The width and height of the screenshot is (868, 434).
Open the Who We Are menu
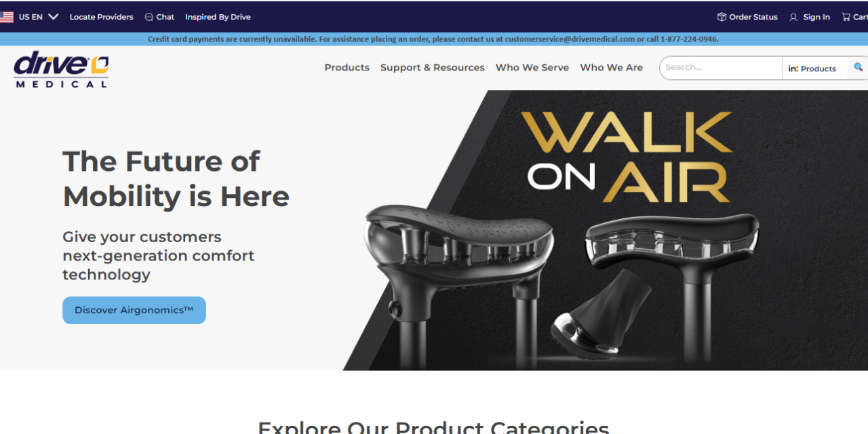tap(612, 68)
